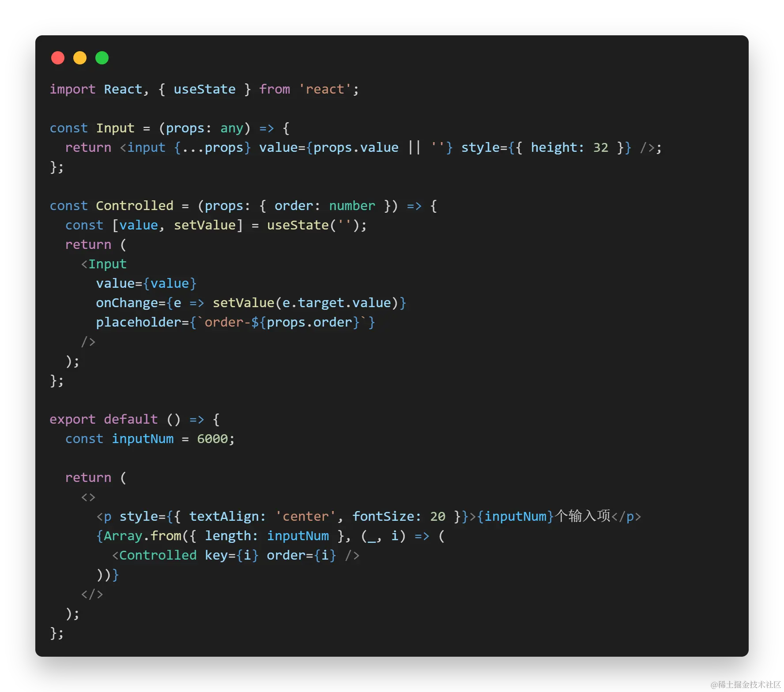Click 'inputNum' in the const declaration
The image size is (784, 692).
(x=143, y=439)
